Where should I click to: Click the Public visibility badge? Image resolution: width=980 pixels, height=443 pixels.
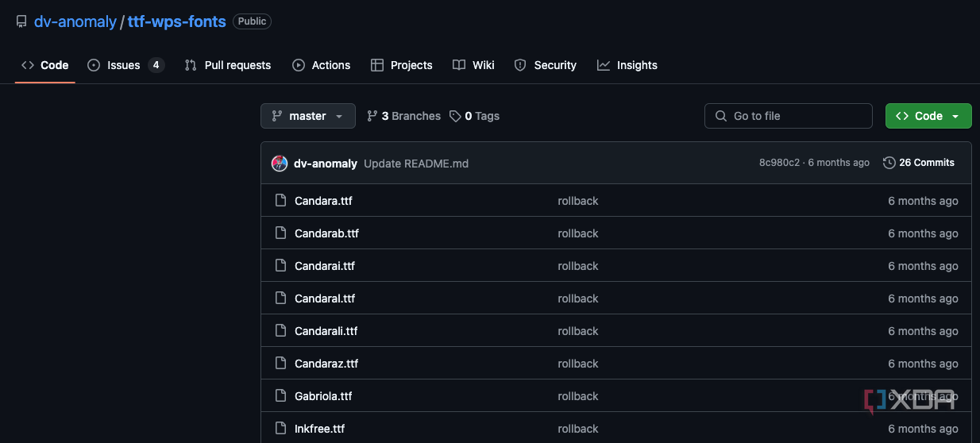click(252, 21)
